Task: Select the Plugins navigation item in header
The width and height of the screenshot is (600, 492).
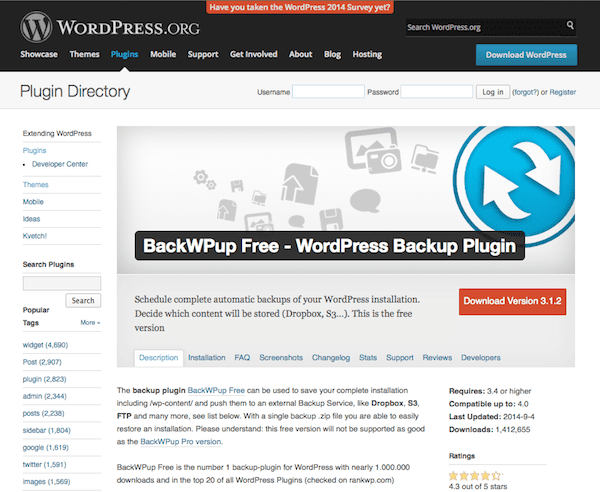Action: [124, 54]
